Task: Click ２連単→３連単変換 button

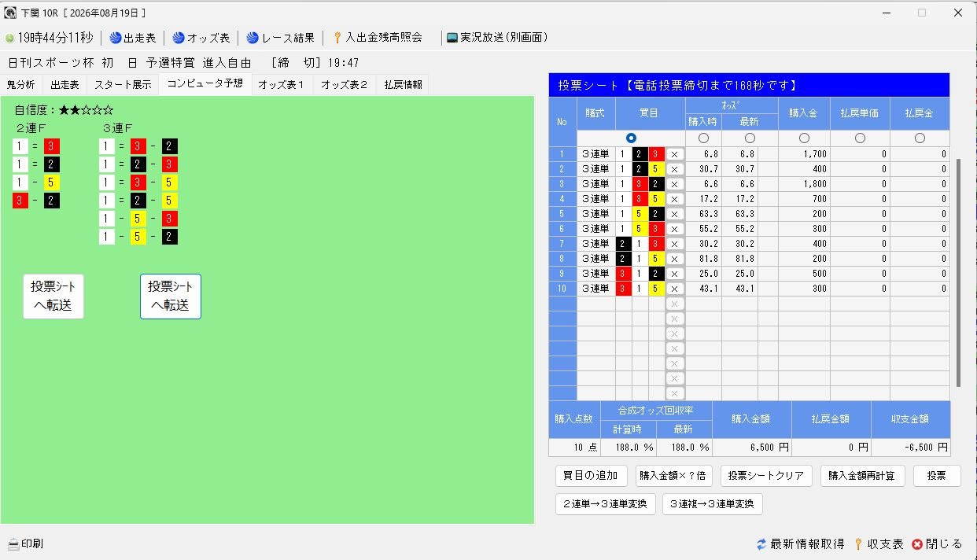Action: click(605, 504)
